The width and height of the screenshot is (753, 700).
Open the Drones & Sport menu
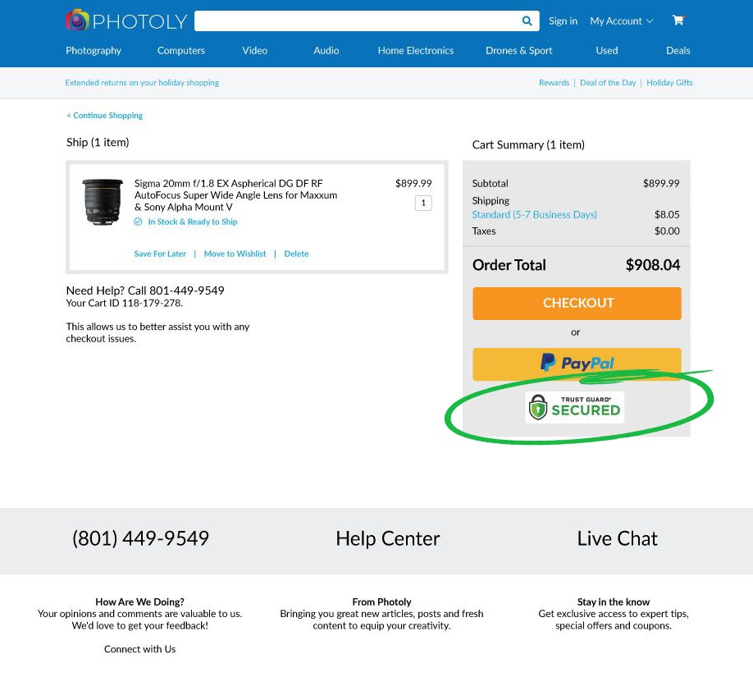[x=518, y=50]
